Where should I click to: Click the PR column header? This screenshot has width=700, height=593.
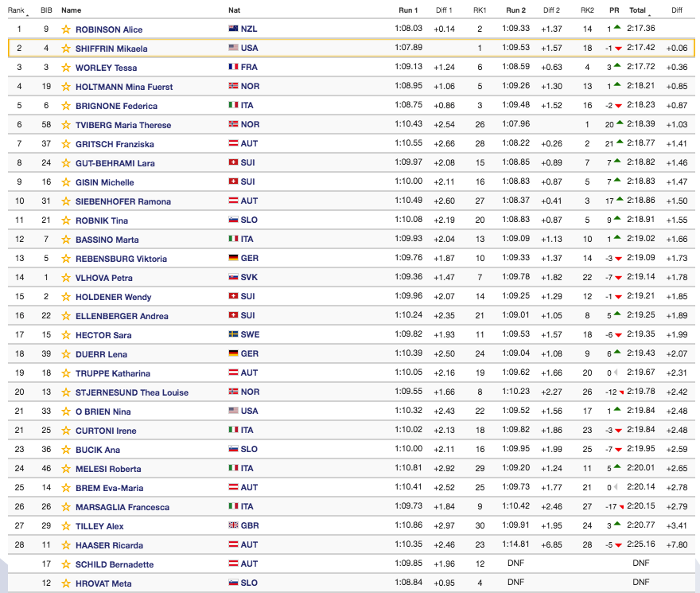point(614,10)
